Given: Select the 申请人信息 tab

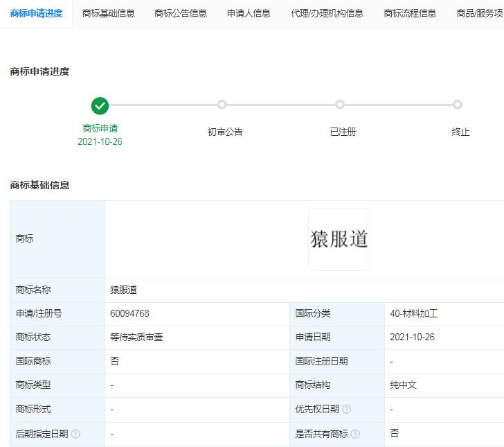Looking at the screenshot, I should pyautogui.click(x=249, y=13).
